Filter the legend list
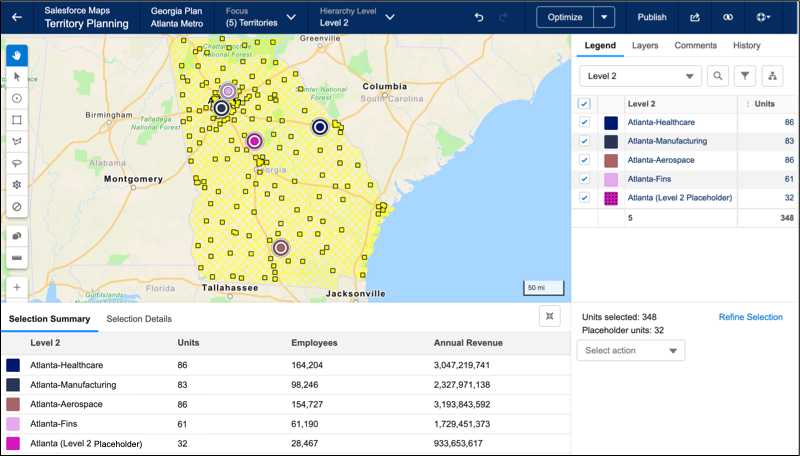Image resolution: width=800 pixels, height=456 pixels. click(745, 76)
